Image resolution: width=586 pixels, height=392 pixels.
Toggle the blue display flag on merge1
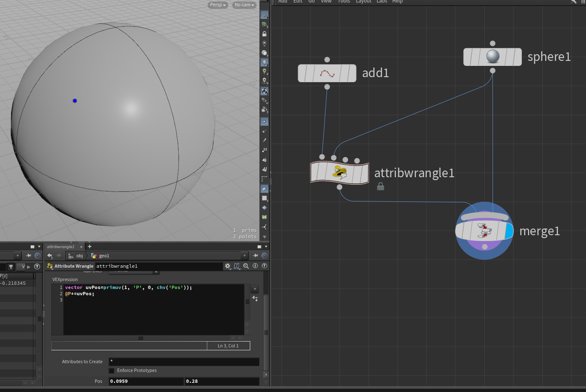click(x=509, y=231)
